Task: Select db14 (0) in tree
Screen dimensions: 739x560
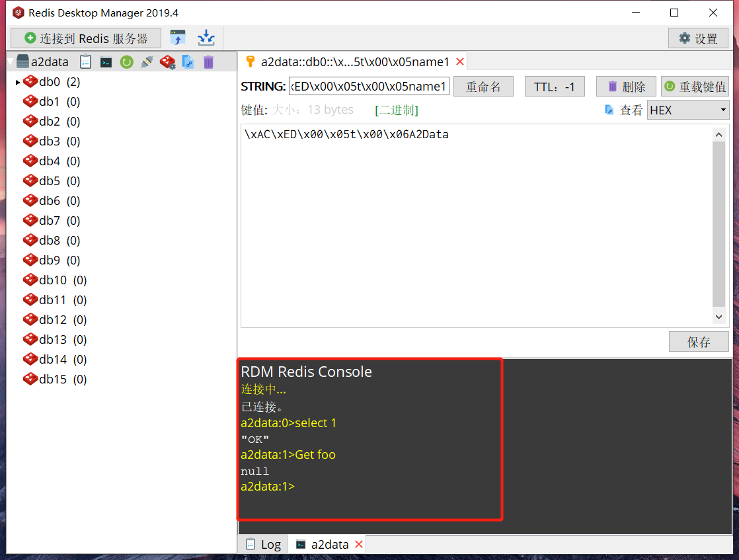Action: coord(55,359)
